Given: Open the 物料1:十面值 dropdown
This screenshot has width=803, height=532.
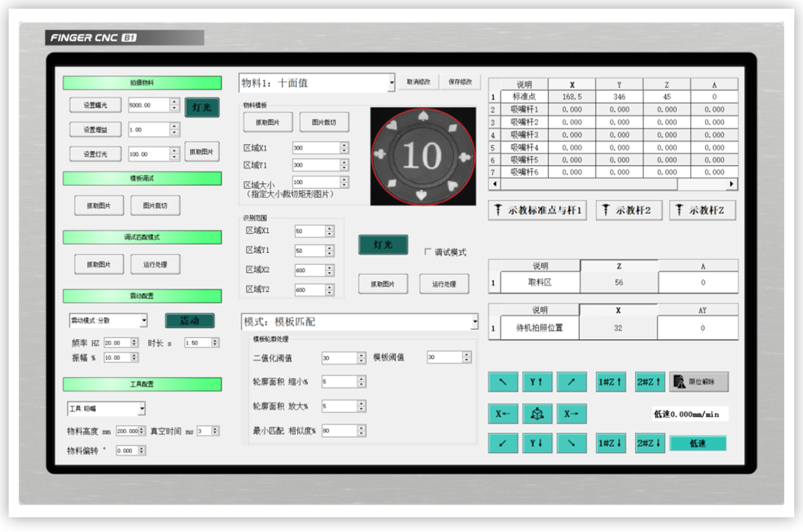Looking at the screenshot, I should [391, 84].
